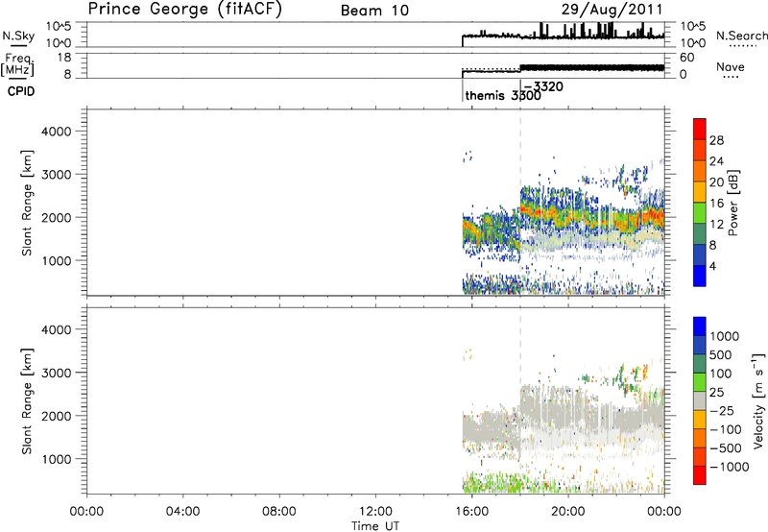Select the "04:00" time tick label

(182, 512)
